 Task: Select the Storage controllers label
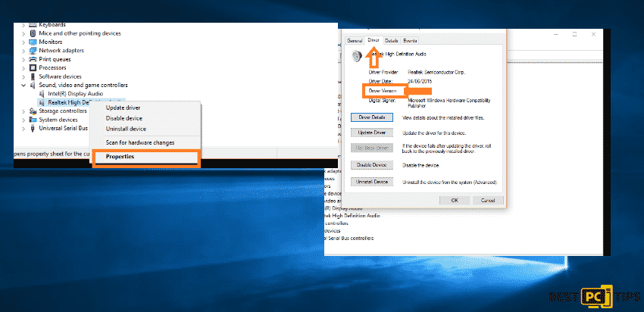pyautogui.click(x=63, y=111)
